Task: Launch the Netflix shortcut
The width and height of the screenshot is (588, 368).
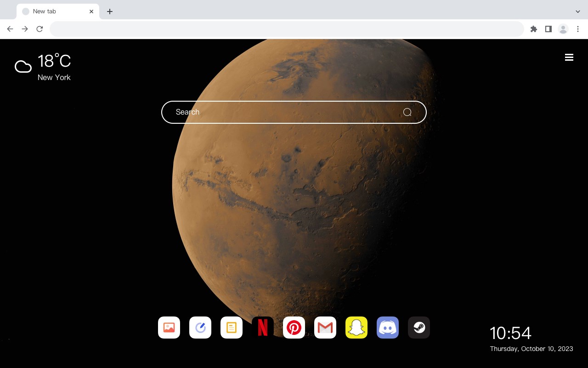Action: click(x=263, y=328)
